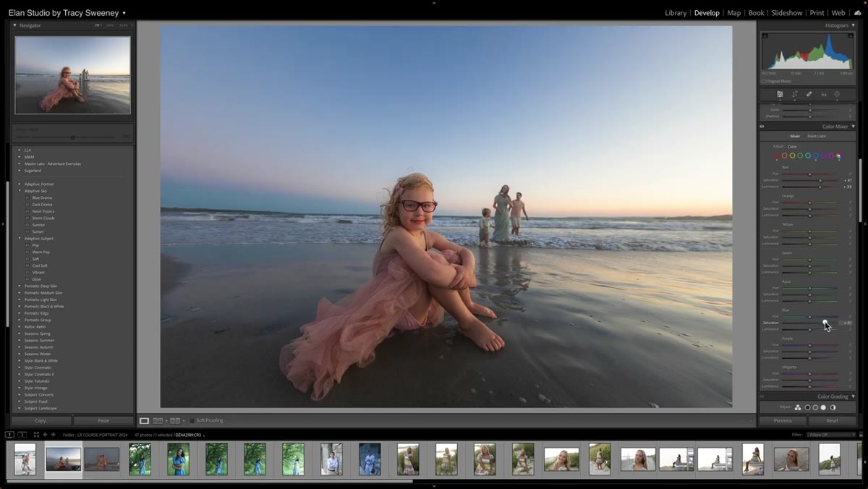Select the Crop overlay tool
The width and height of the screenshot is (868, 489).
[794, 94]
